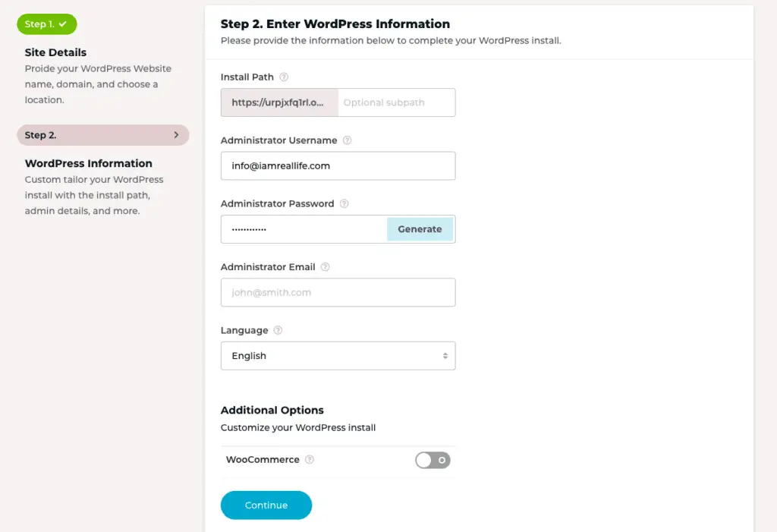Click the Generate password button
The width and height of the screenshot is (777, 532).
coord(420,229)
